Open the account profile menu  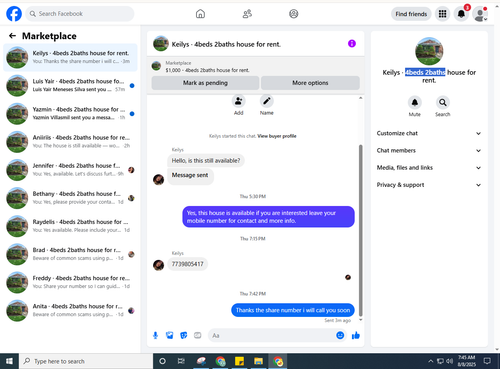point(480,14)
